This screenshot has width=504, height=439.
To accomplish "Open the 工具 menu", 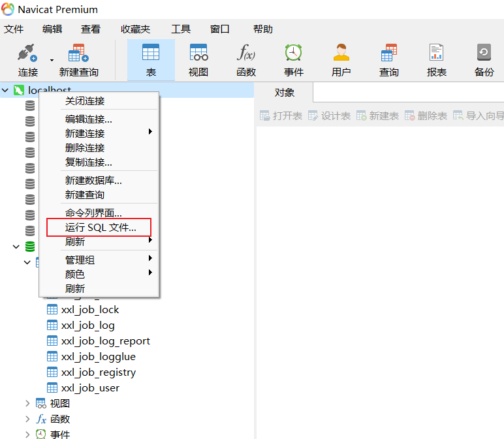I will point(181,29).
